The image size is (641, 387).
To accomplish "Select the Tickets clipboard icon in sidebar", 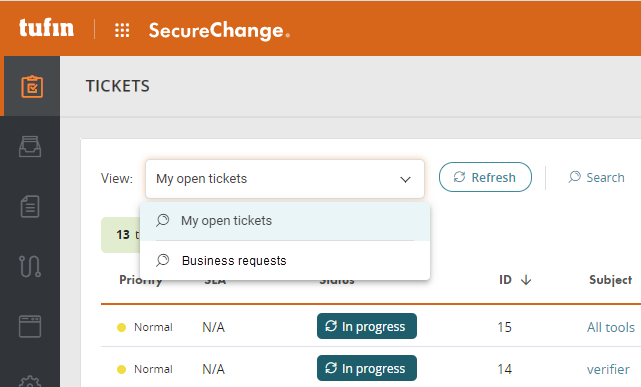I will coord(32,86).
